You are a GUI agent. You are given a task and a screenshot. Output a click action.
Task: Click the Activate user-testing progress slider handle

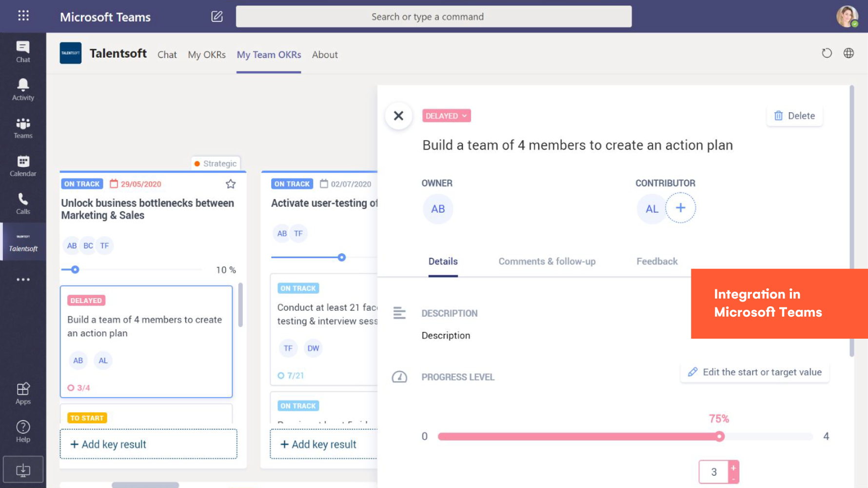(342, 257)
